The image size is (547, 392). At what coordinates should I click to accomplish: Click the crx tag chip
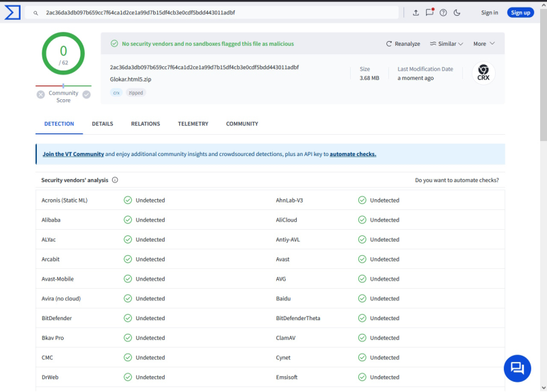[x=116, y=92]
